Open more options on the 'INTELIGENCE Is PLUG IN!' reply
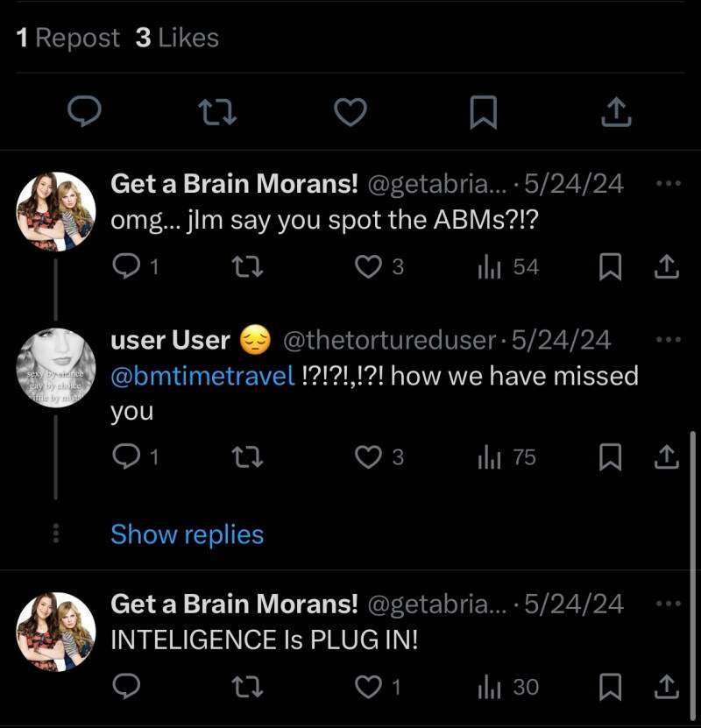Image resolution: width=701 pixels, height=728 pixels. 668,604
